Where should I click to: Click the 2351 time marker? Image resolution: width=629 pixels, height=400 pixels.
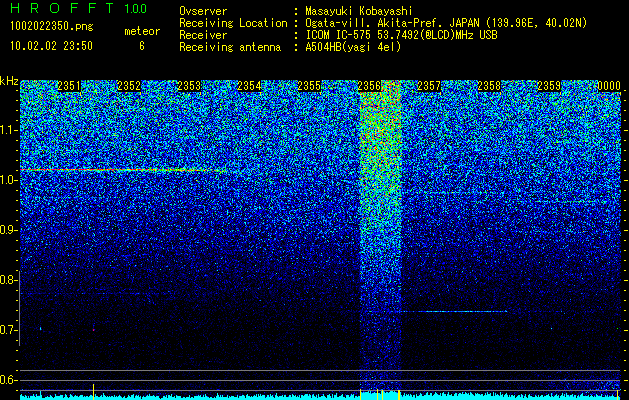(x=69, y=86)
